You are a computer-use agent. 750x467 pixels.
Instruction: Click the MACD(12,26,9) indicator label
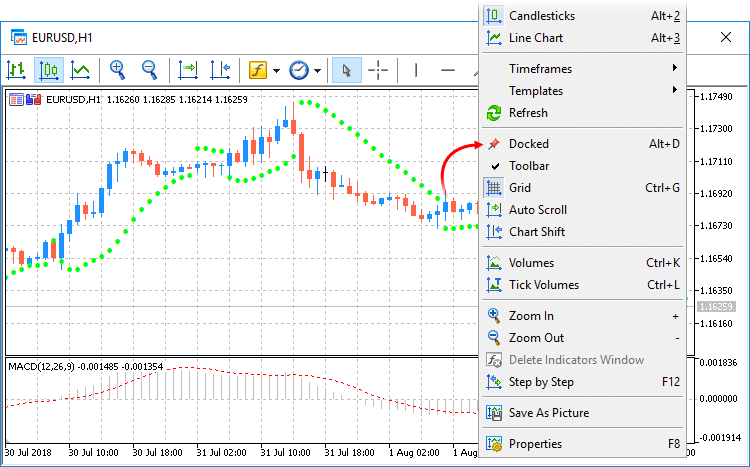coord(86,367)
